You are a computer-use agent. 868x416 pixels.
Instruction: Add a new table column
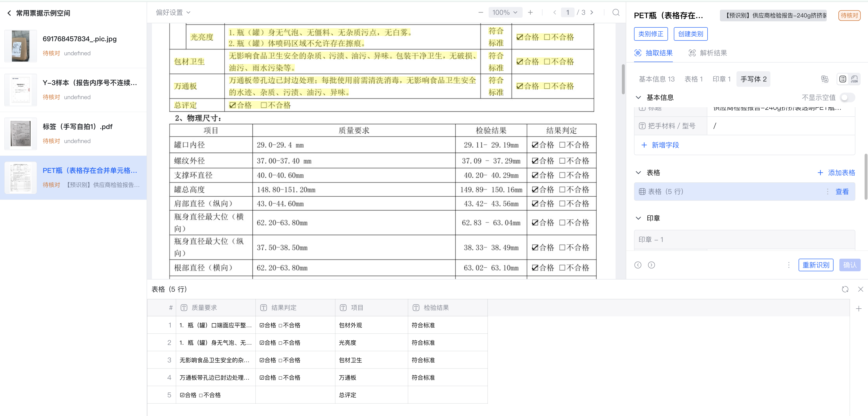pyautogui.click(x=858, y=308)
